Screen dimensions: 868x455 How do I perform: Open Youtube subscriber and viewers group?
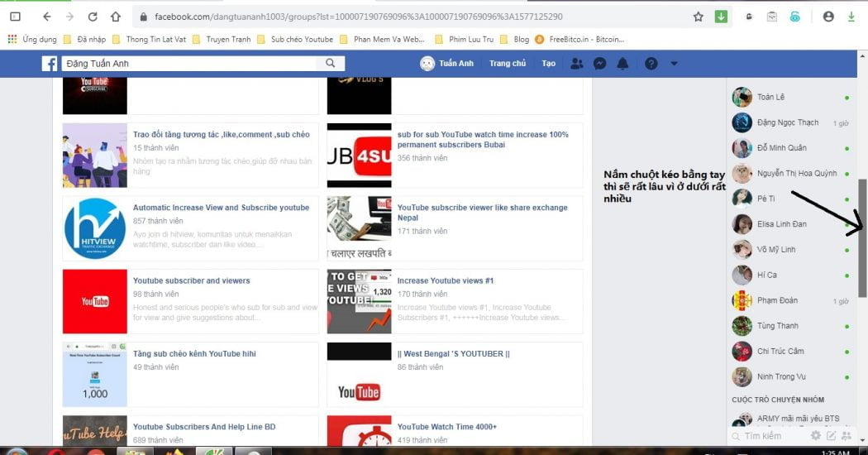tap(191, 280)
